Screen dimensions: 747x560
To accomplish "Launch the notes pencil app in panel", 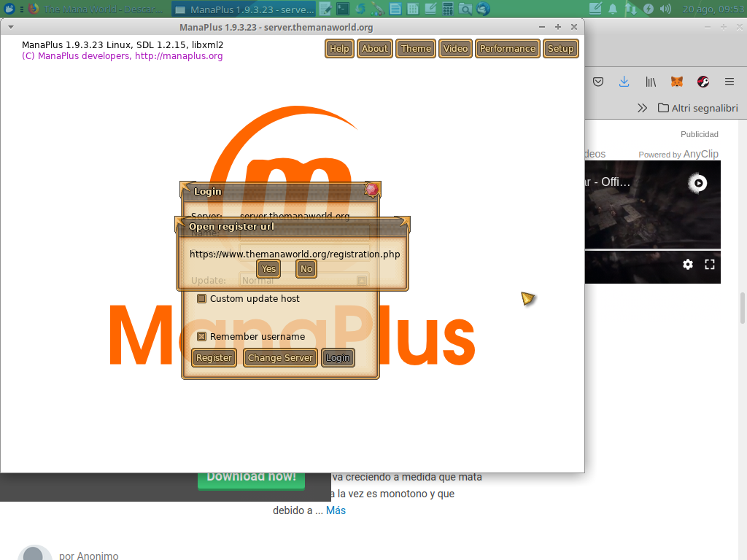I will (x=430, y=9).
